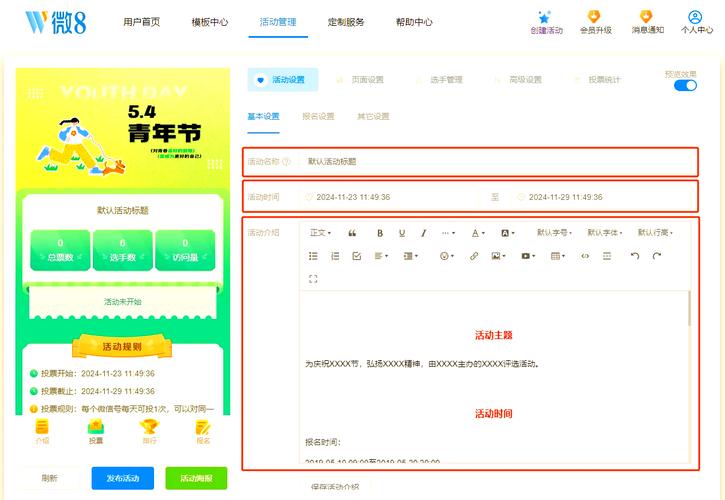Screen dimensions: 725x500
Task: Click the 微8 logo
Action: 55,22
